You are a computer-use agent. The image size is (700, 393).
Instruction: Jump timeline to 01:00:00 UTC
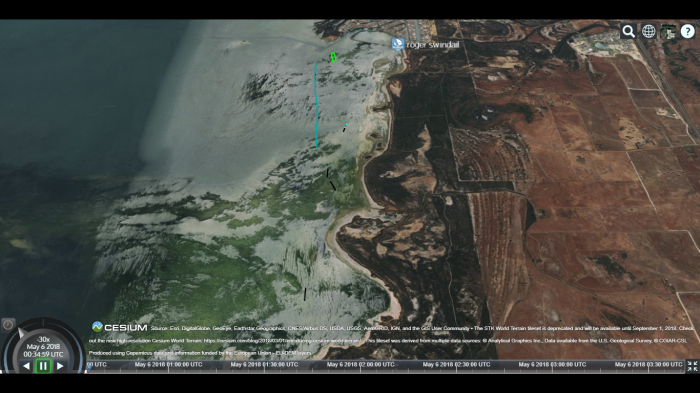coord(168,364)
